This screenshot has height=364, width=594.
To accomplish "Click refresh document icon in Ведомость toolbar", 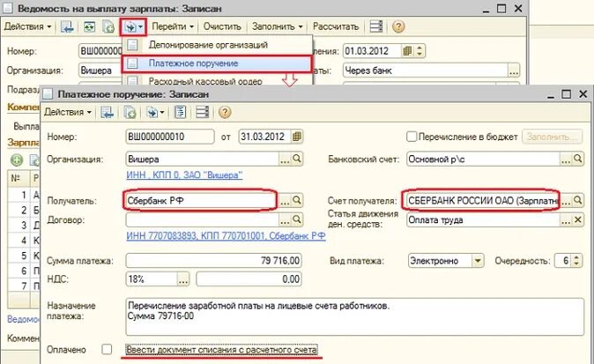I will coord(89,27).
